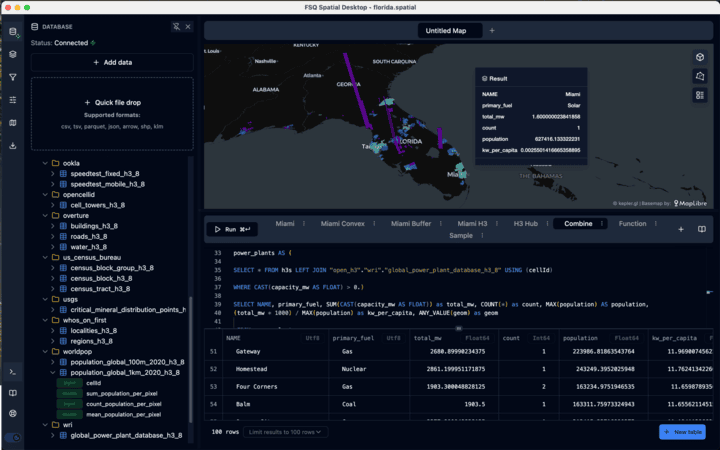Toggle 3D map view cube icon
720x450 pixels.
tap(700, 56)
